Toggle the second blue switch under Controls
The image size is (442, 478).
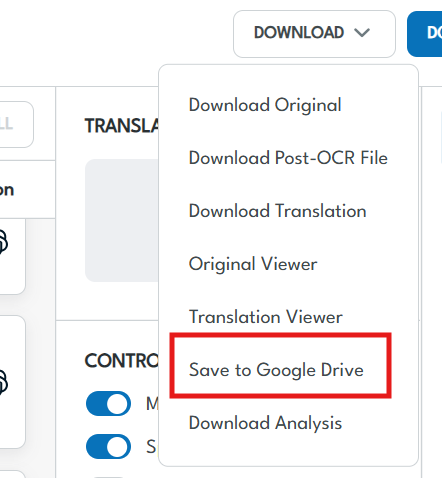pyautogui.click(x=108, y=446)
